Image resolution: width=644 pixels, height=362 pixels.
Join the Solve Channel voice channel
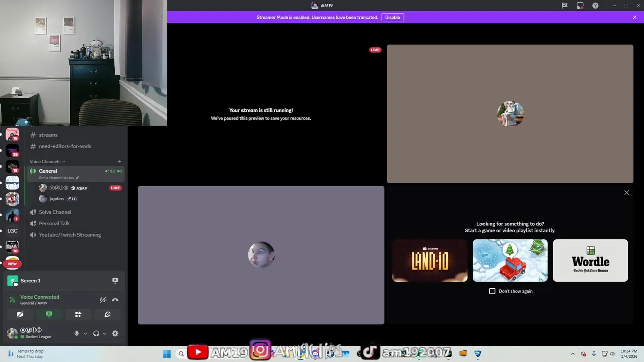coord(75,212)
